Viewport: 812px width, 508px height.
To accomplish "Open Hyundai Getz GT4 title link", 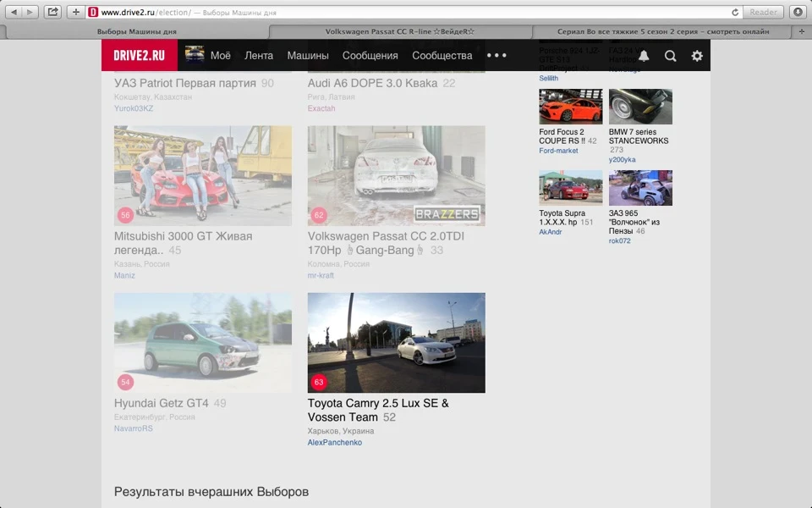I will pos(161,403).
